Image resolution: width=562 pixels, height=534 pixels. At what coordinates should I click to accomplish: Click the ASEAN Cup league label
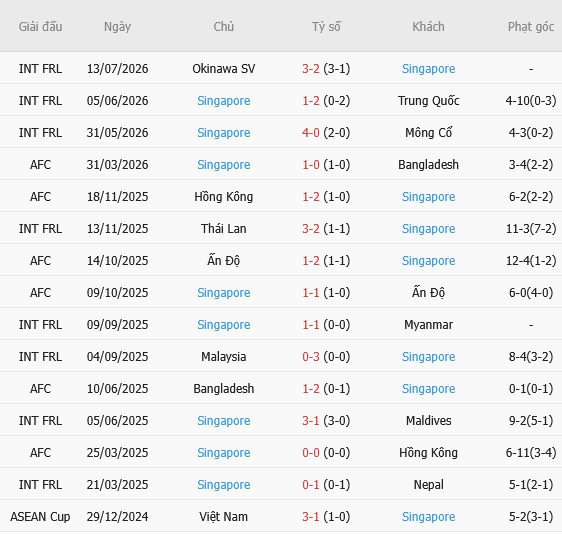click(41, 516)
